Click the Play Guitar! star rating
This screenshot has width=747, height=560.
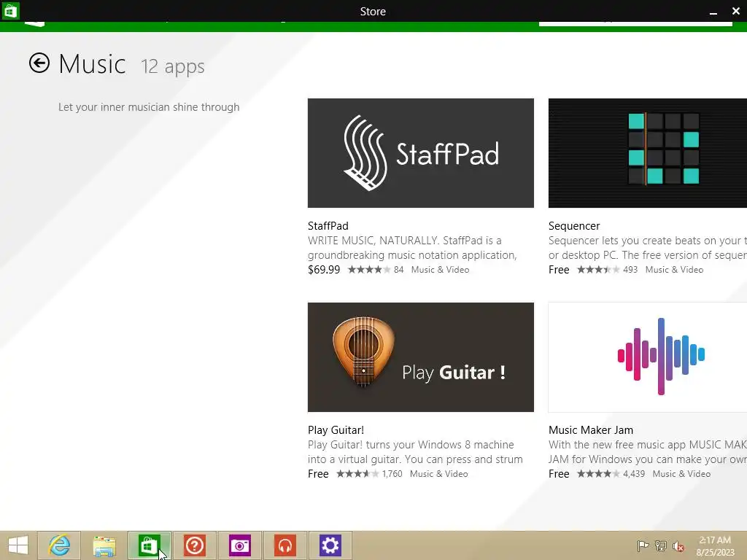tap(357, 474)
